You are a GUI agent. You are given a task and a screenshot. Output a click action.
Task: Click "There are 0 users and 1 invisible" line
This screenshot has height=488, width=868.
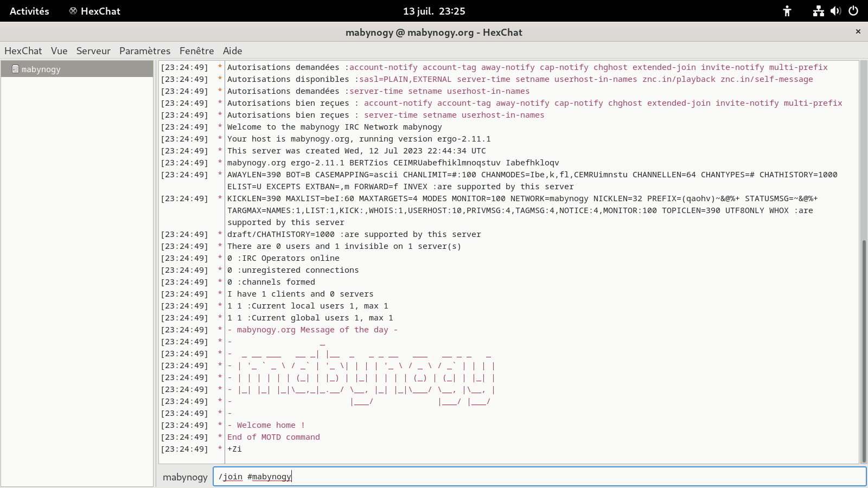(x=344, y=246)
